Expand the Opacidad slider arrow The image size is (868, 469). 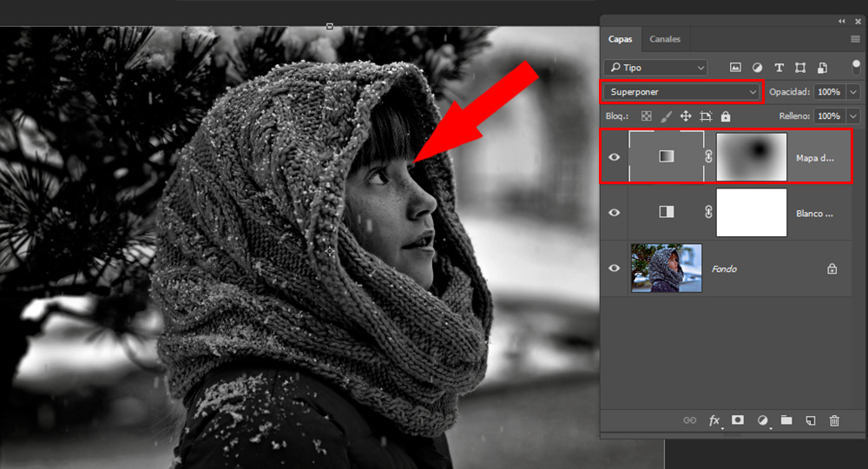[x=853, y=92]
